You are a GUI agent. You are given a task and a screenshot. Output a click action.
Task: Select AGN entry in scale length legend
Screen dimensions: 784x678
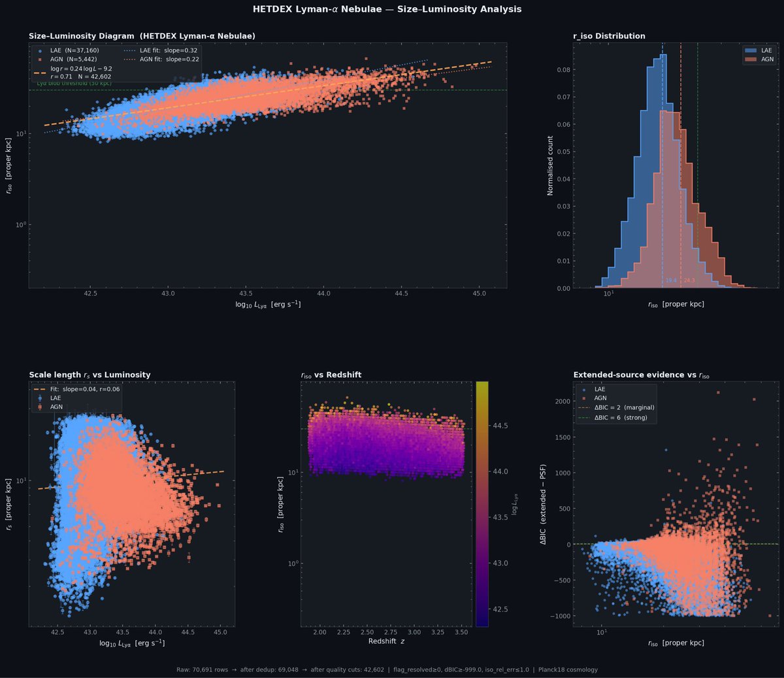(x=50, y=407)
